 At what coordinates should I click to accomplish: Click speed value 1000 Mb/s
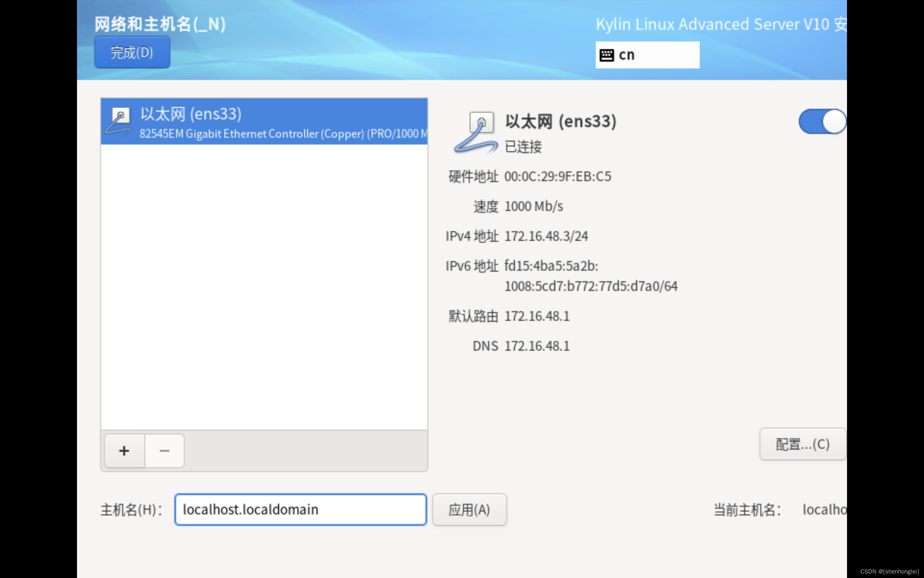coord(534,206)
